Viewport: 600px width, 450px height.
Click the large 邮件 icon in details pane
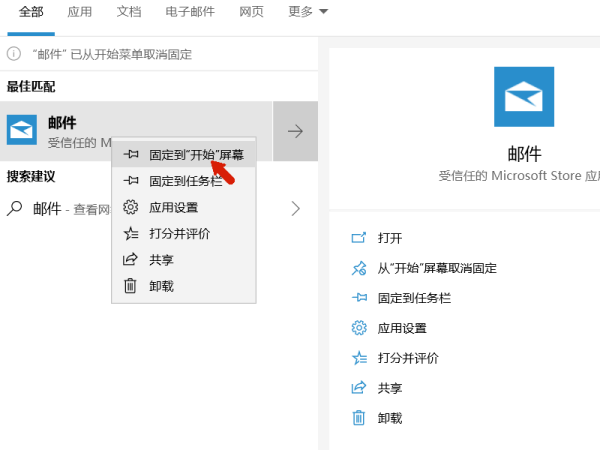[x=524, y=97]
